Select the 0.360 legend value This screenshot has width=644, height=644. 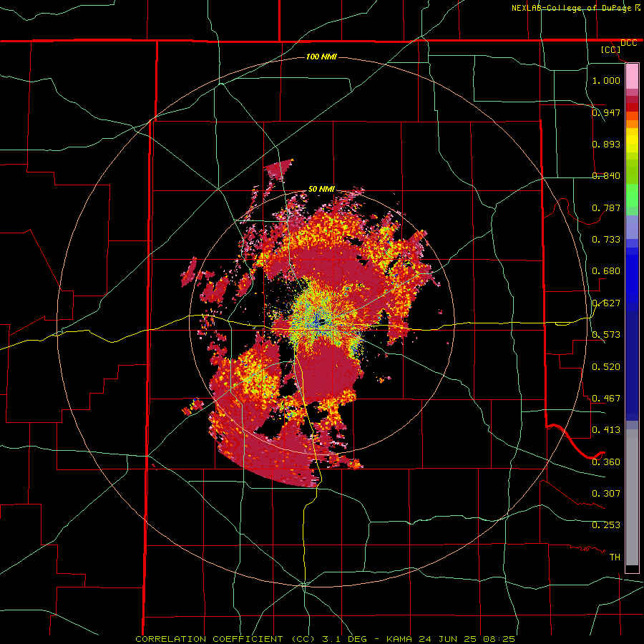point(606,462)
